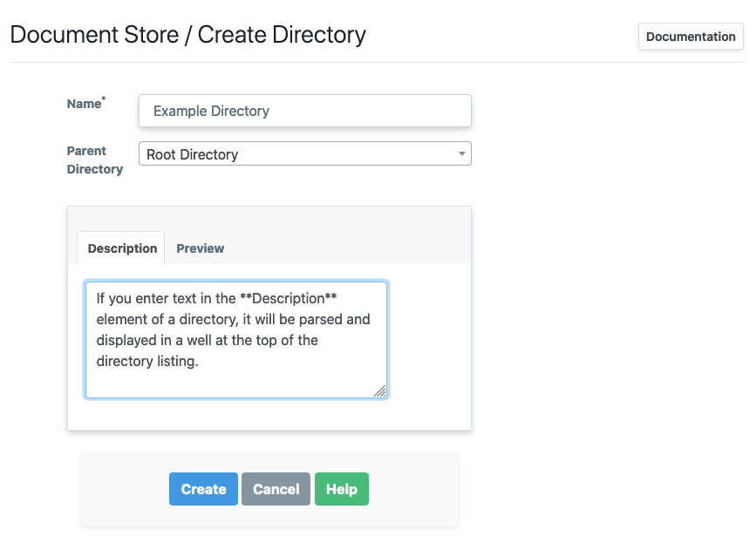Screen dimensions: 756x550
Task: Click the text area resize handle
Action: (380, 391)
